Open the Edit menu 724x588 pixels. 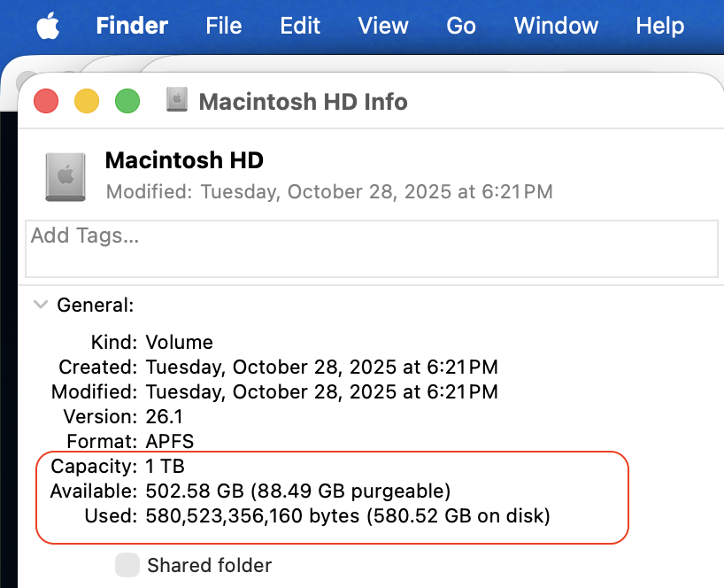300,26
